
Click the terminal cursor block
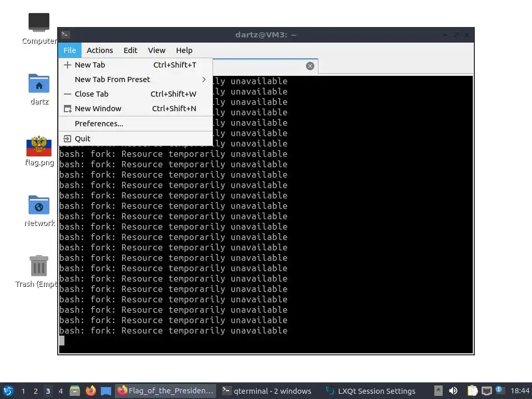click(62, 341)
